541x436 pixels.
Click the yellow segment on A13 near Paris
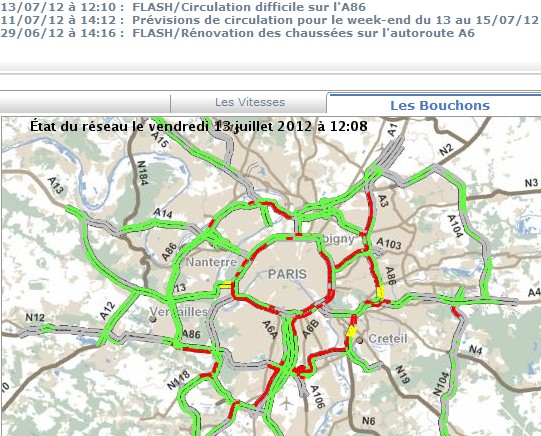pos(227,285)
